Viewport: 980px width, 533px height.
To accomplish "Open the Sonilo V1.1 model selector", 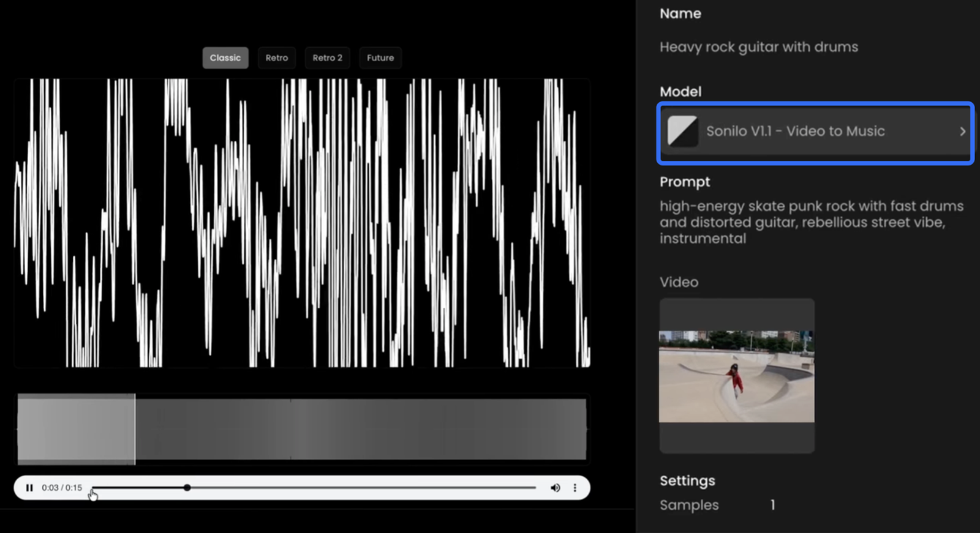I will 815,132.
